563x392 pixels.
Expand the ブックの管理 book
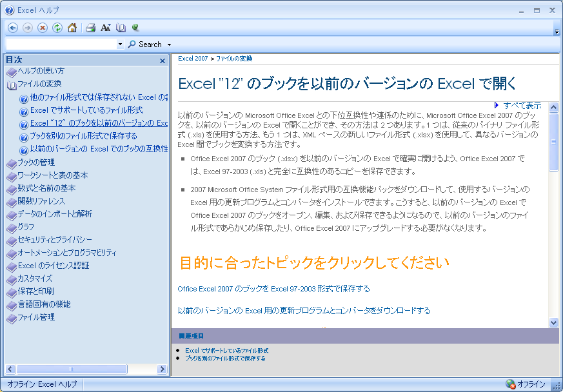tap(36, 162)
